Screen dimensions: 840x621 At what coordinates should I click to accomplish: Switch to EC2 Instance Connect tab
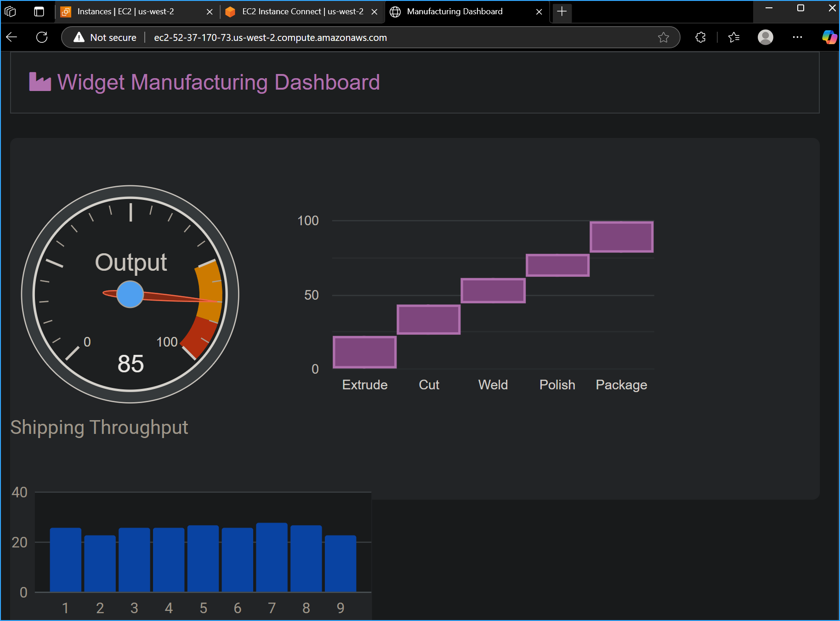302,11
